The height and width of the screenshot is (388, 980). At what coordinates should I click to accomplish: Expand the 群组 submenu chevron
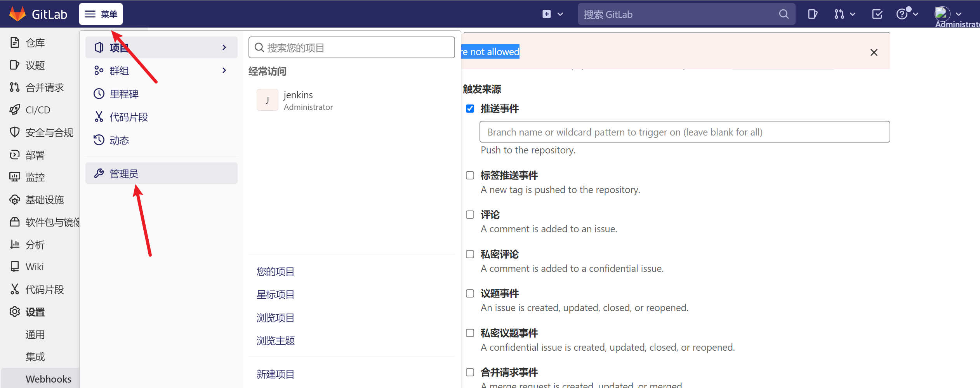pos(224,70)
